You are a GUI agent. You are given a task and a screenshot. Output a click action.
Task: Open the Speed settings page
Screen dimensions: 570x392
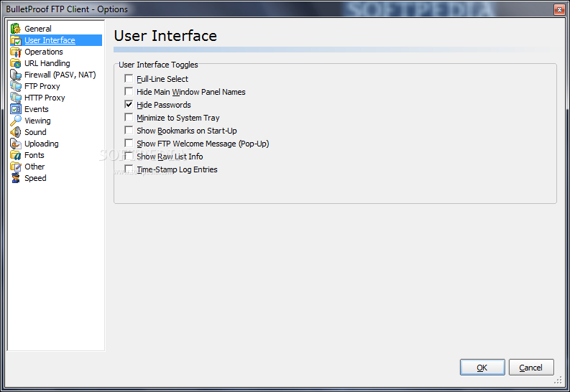point(35,178)
